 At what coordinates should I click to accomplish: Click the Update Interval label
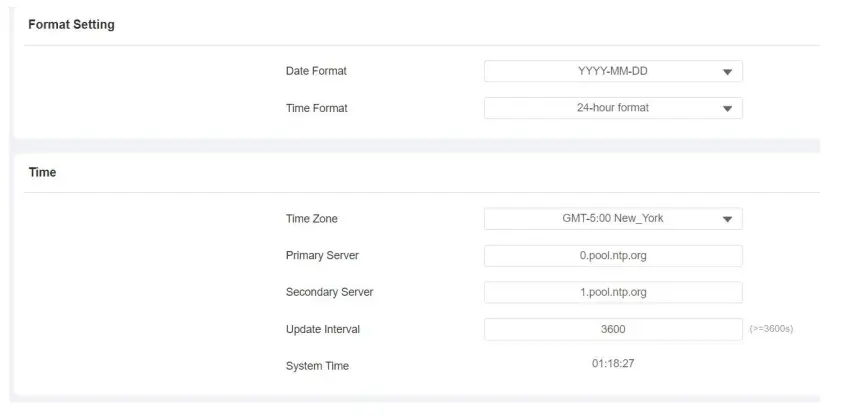pyautogui.click(x=322, y=329)
